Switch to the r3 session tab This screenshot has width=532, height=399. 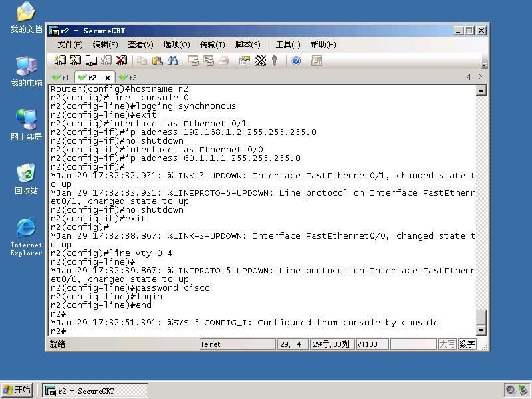pos(128,78)
